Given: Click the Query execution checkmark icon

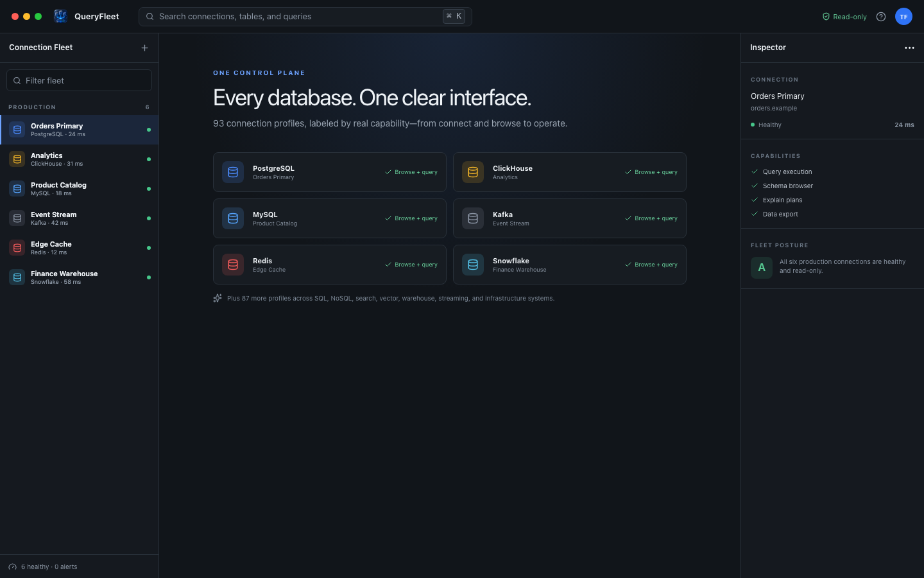Looking at the screenshot, I should [755, 171].
